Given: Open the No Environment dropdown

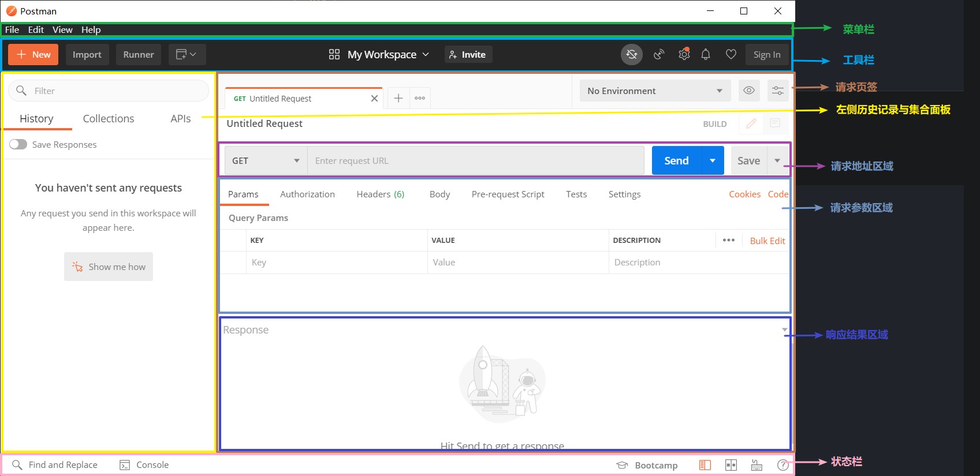Looking at the screenshot, I should click(655, 91).
